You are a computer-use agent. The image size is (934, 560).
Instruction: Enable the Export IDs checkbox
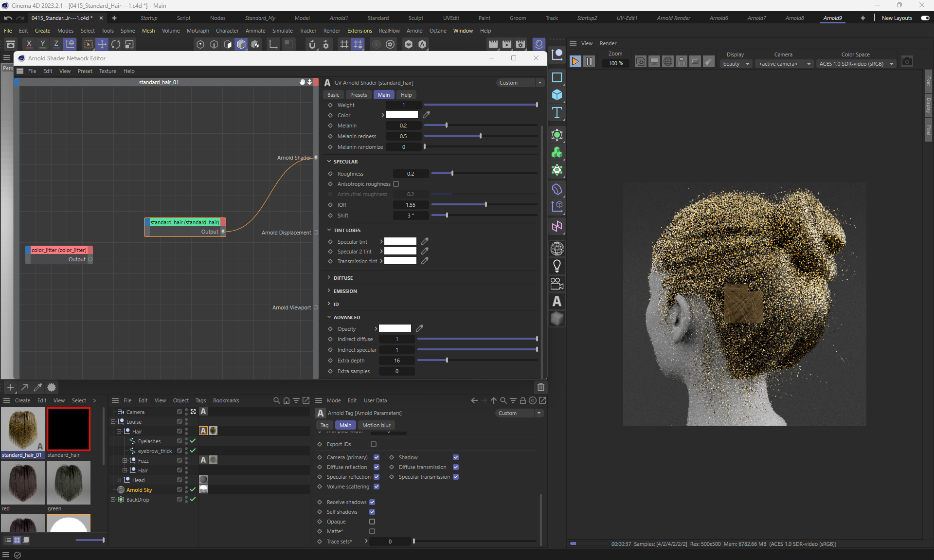coord(374,444)
